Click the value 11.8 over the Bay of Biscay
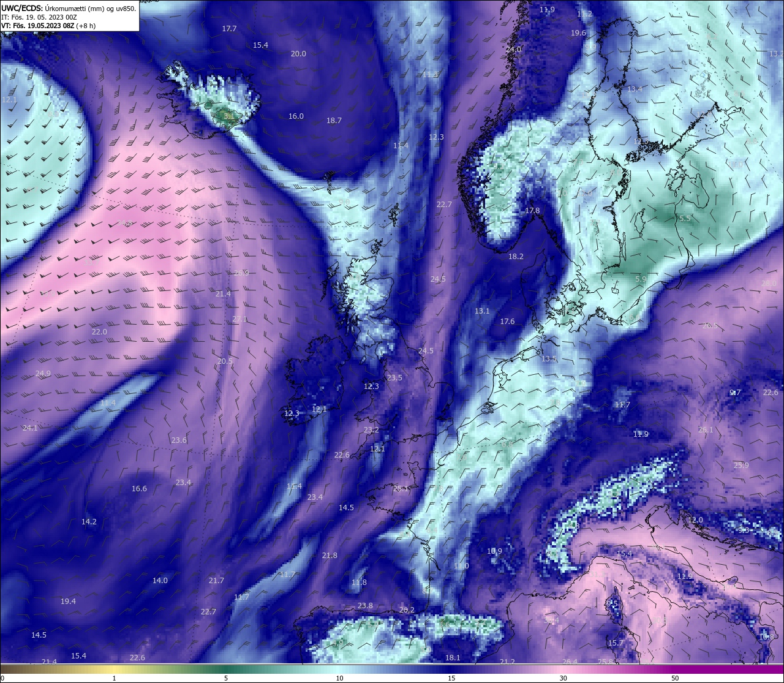Viewport: 784px width, 683px height. pos(359,583)
